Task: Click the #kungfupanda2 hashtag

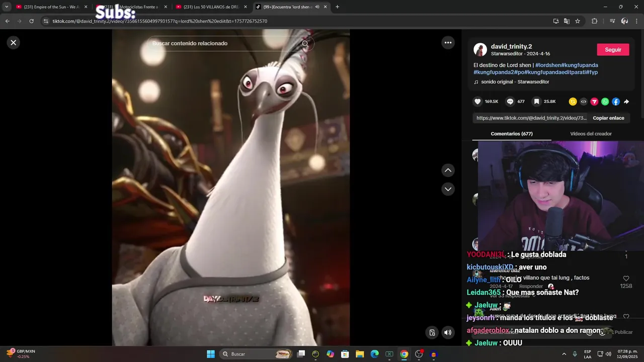Action: coord(493,72)
